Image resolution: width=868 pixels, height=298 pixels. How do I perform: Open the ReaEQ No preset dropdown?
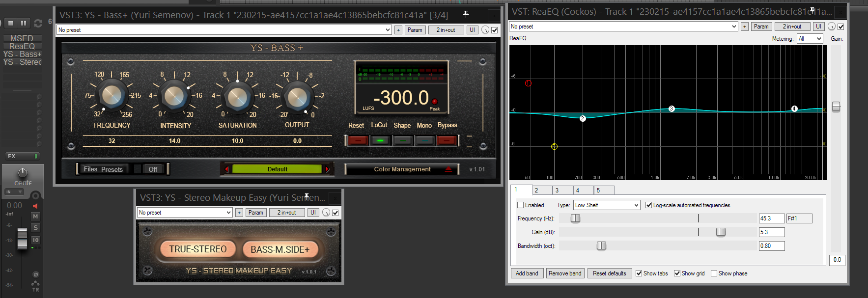point(623,27)
